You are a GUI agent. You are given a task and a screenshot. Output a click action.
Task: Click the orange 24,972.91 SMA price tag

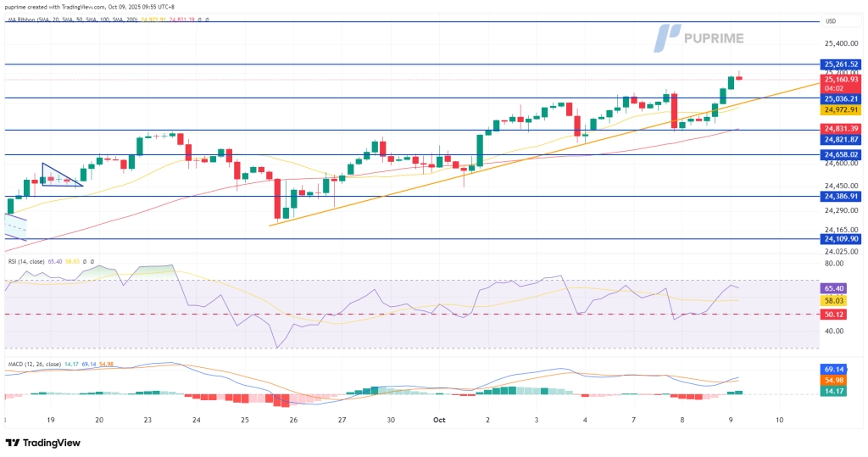click(x=841, y=109)
